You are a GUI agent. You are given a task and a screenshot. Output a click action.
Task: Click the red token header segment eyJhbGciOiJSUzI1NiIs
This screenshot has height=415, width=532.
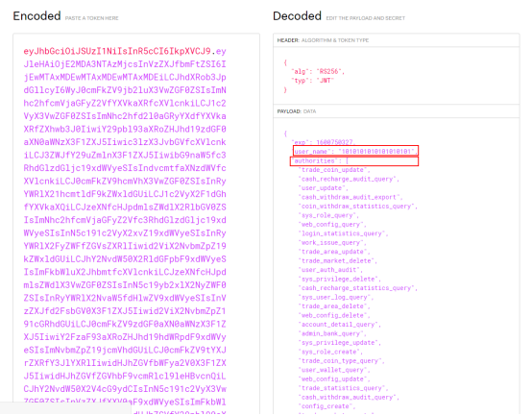click(117, 51)
